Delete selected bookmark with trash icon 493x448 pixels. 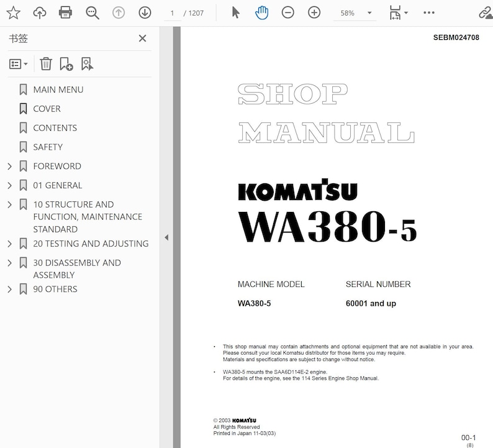pyautogui.click(x=45, y=64)
